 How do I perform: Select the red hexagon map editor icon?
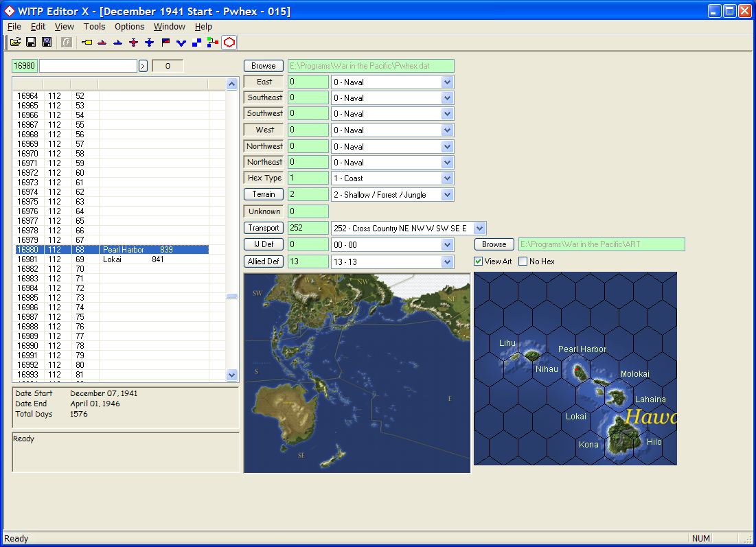coord(229,43)
